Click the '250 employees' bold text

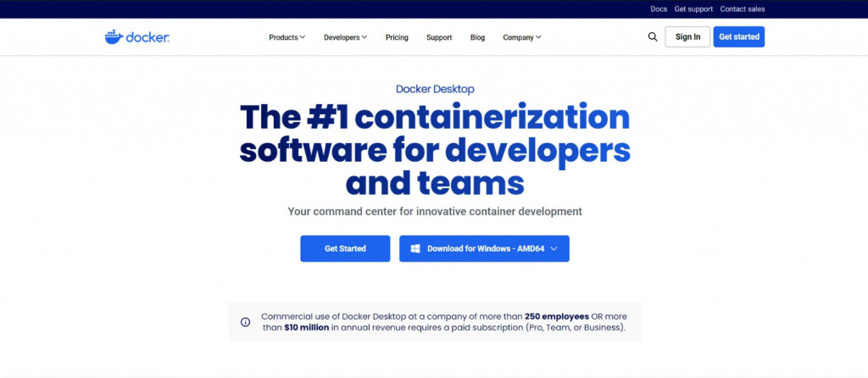pyautogui.click(x=557, y=317)
